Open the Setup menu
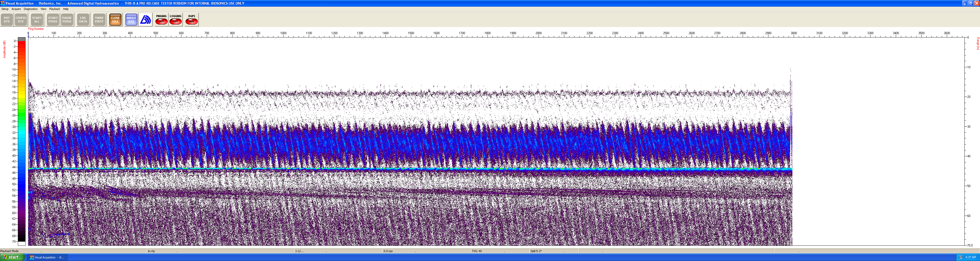 5,9
